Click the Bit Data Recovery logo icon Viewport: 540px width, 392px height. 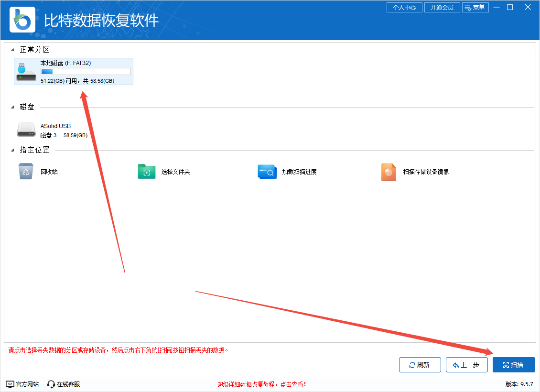click(x=22, y=20)
